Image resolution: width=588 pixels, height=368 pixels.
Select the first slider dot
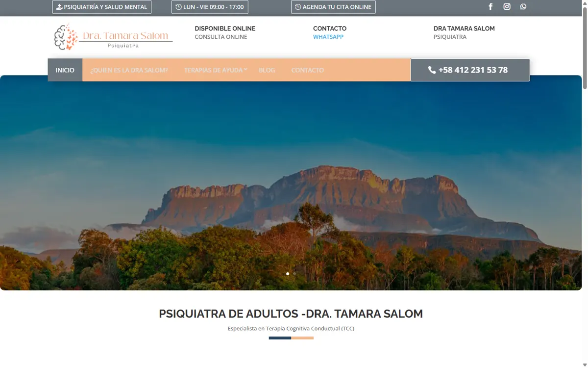[x=288, y=274]
